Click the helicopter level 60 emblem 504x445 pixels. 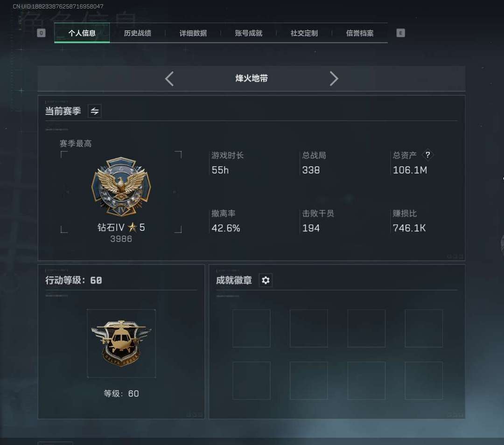[121, 343]
